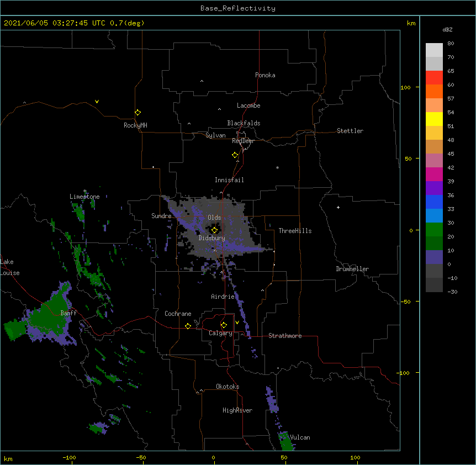Screen dimensions: 476x465
Task: Pick the bright green 30–20 dBZ legend swatch
Action: click(434, 230)
